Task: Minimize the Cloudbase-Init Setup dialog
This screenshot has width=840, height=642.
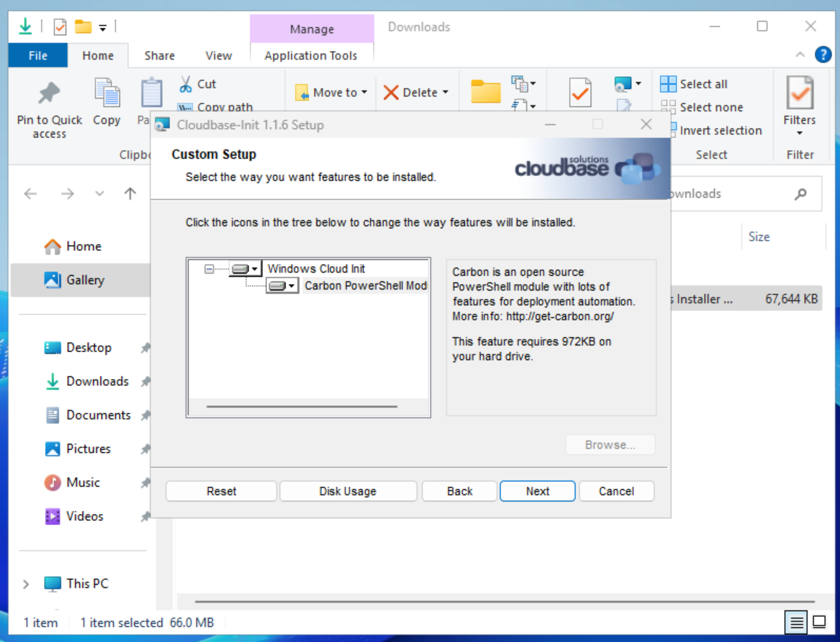Action: click(550, 124)
